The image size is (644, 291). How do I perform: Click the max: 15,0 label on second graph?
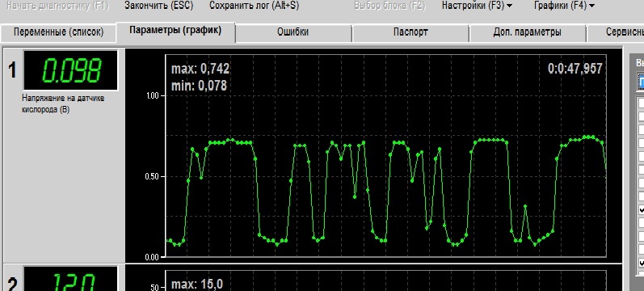[x=196, y=284]
